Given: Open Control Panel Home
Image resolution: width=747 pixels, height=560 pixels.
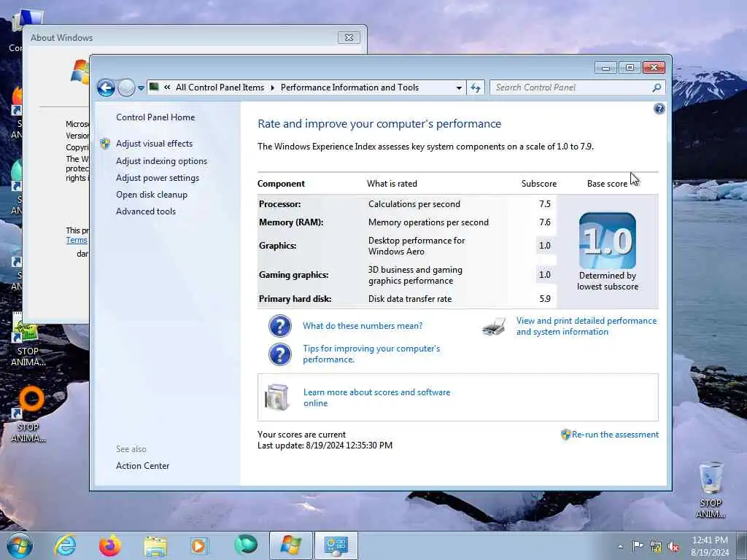Looking at the screenshot, I should (155, 117).
